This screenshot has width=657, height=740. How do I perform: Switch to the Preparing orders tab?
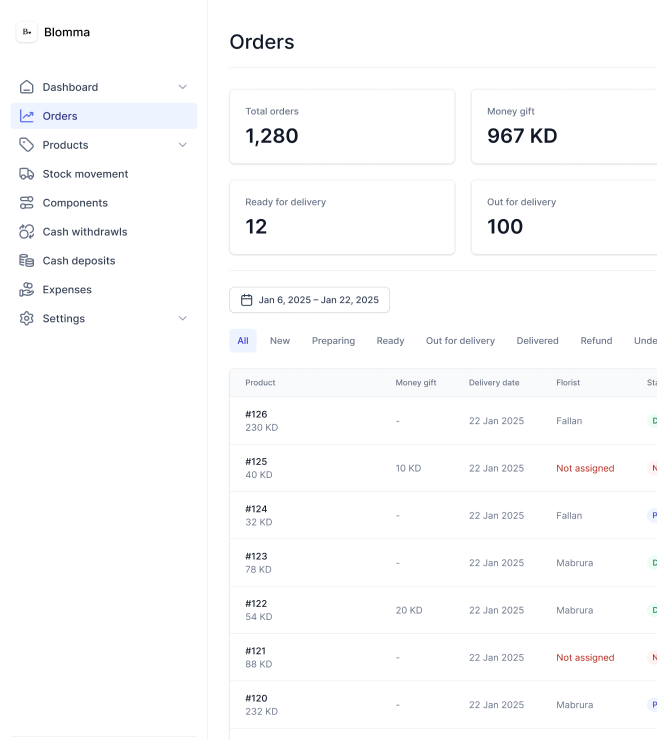coord(333,341)
